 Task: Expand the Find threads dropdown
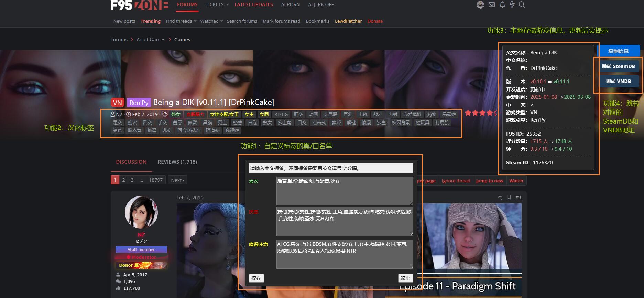(195, 21)
